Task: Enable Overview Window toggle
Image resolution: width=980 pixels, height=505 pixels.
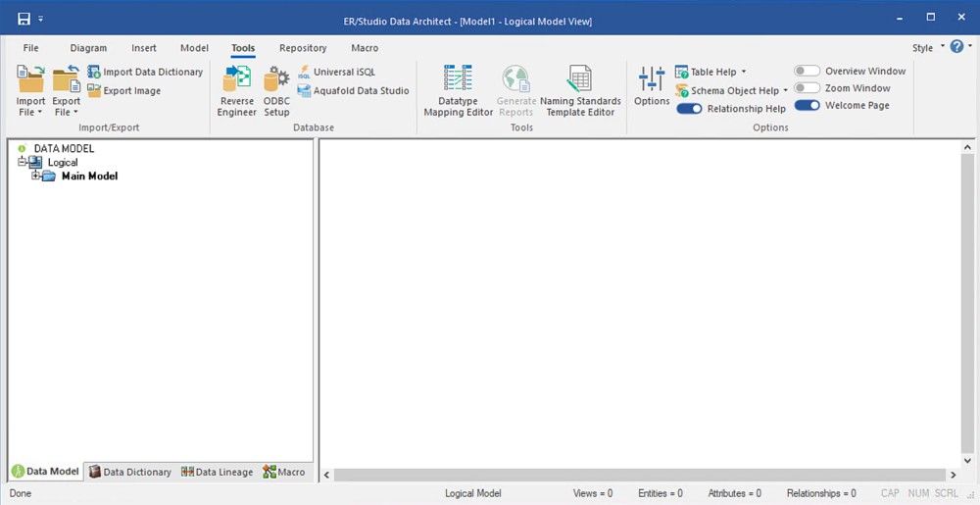Action: (807, 72)
